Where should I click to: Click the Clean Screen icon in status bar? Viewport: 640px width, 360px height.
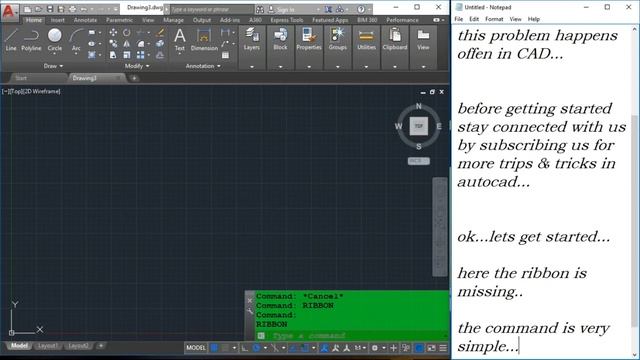coord(431,348)
